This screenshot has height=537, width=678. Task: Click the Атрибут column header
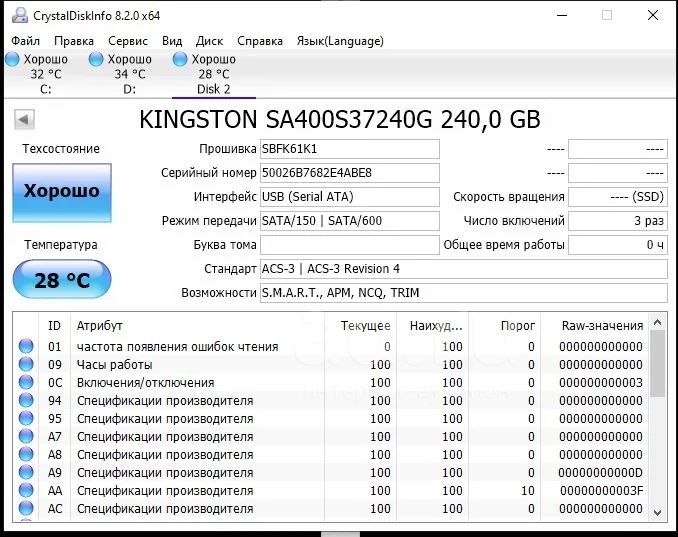[197, 326]
